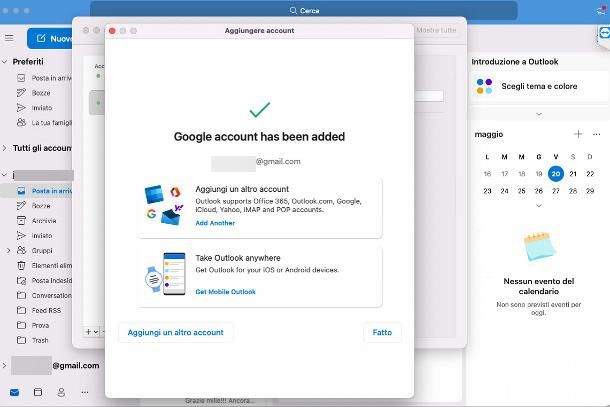The height and width of the screenshot is (407, 610).
Task: Select day 21 in mini calendar
Action: (x=573, y=174)
